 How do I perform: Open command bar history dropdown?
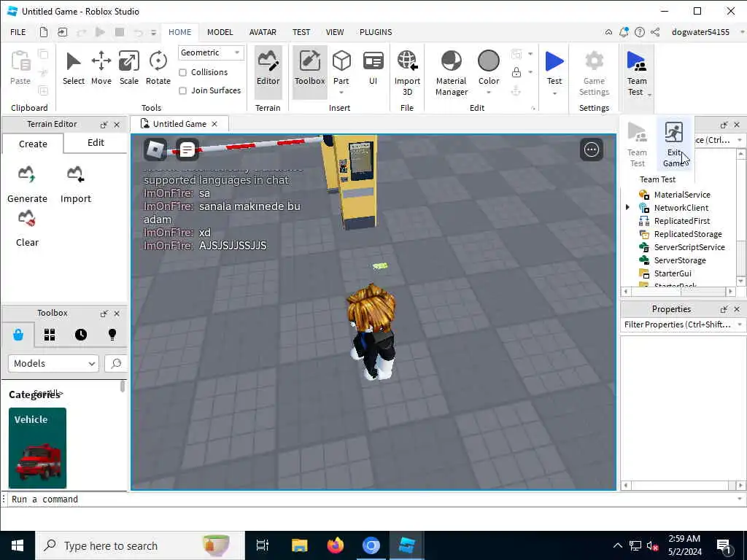(x=740, y=499)
